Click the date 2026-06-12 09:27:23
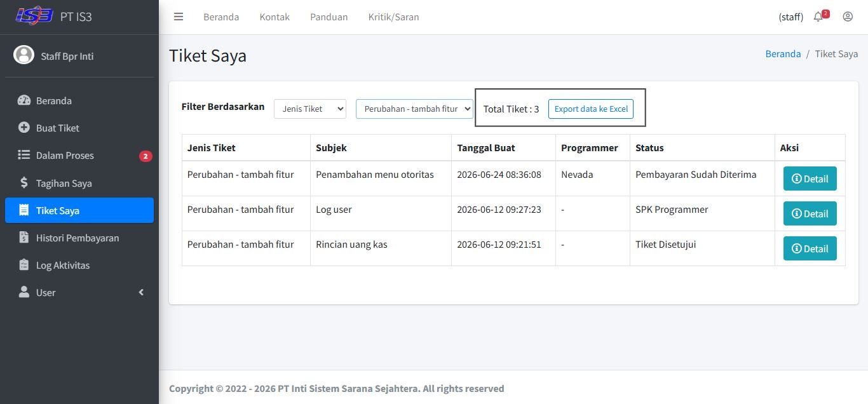 pos(499,209)
